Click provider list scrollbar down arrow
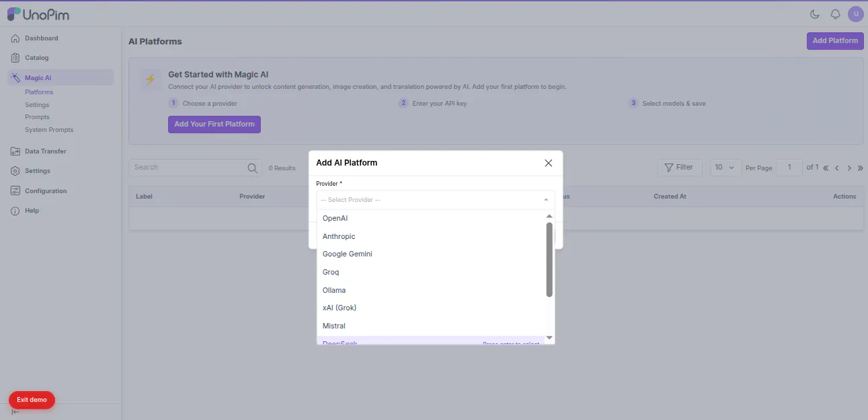The height and width of the screenshot is (420, 868). click(549, 338)
